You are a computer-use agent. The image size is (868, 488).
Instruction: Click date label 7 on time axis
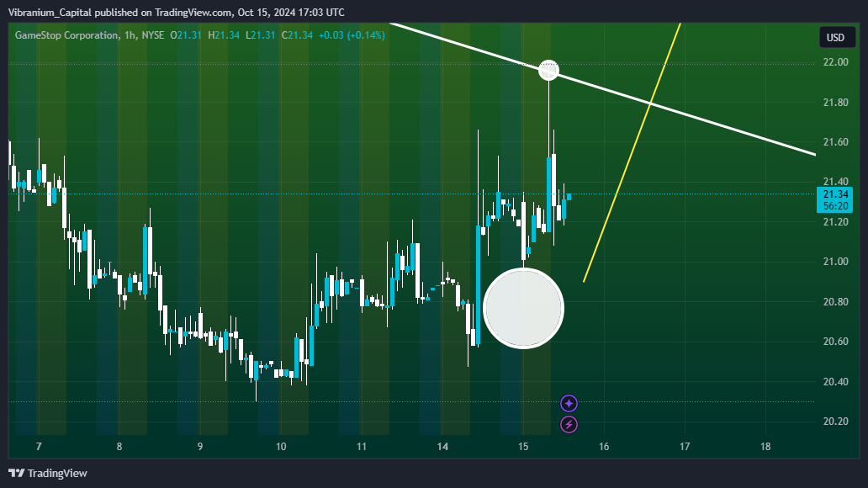[39, 447]
